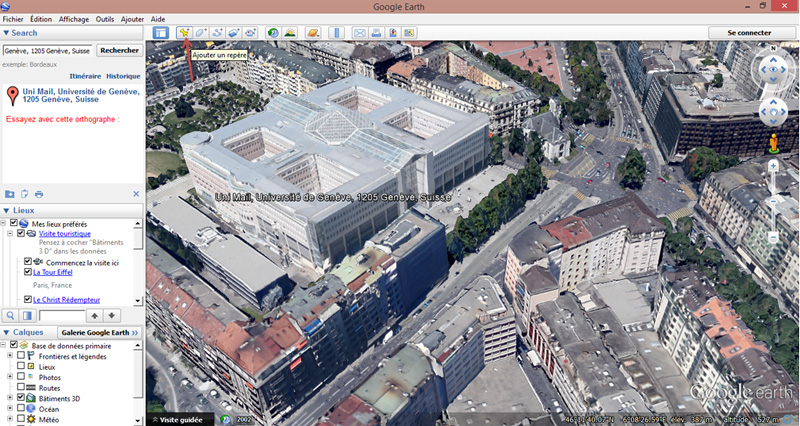This screenshot has height=426, width=800.
Task: Toggle the sidebar panel button in toolbar
Action: point(161,33)
